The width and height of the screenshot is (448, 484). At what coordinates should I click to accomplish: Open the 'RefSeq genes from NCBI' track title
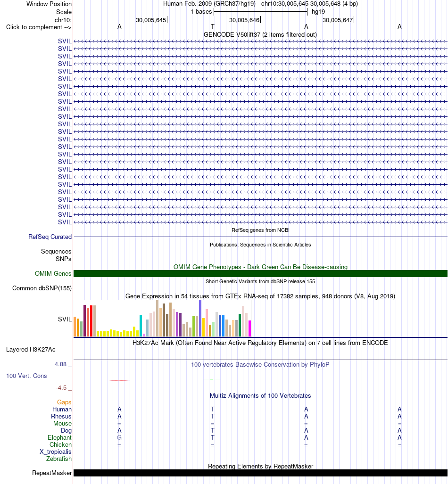[260, 230]
